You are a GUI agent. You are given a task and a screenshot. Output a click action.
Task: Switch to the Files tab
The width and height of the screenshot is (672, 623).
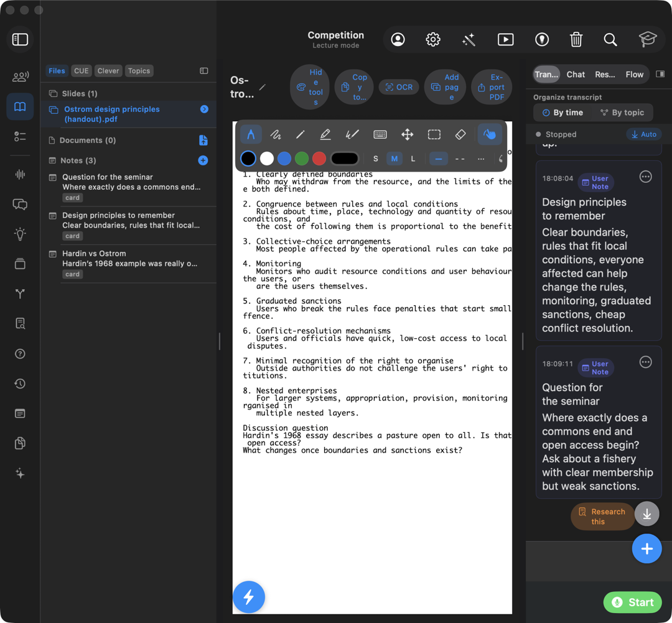pyautogui.click(x=57, y=71)
